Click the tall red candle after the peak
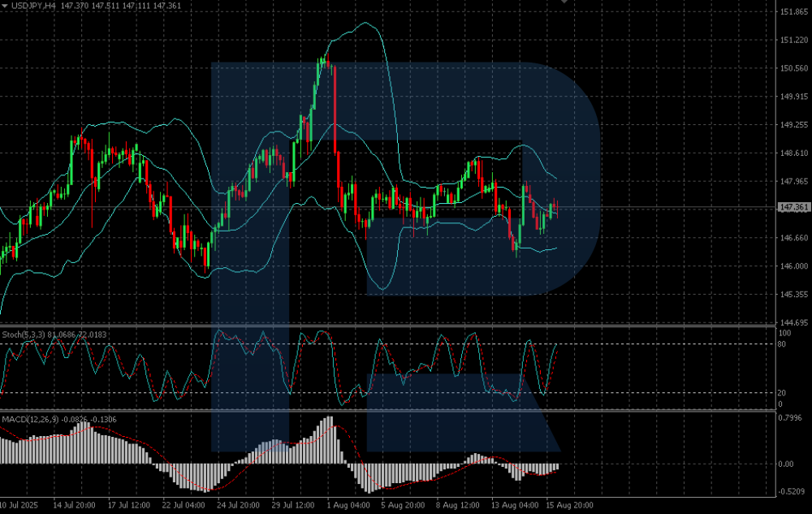This screenshot has width=812, height=514. [x=335, y=110]
